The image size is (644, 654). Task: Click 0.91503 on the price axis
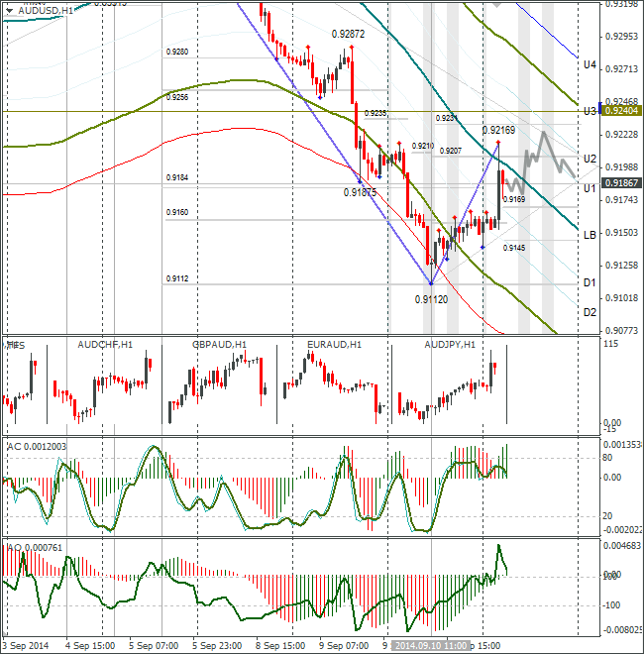[x=621, y=232]
